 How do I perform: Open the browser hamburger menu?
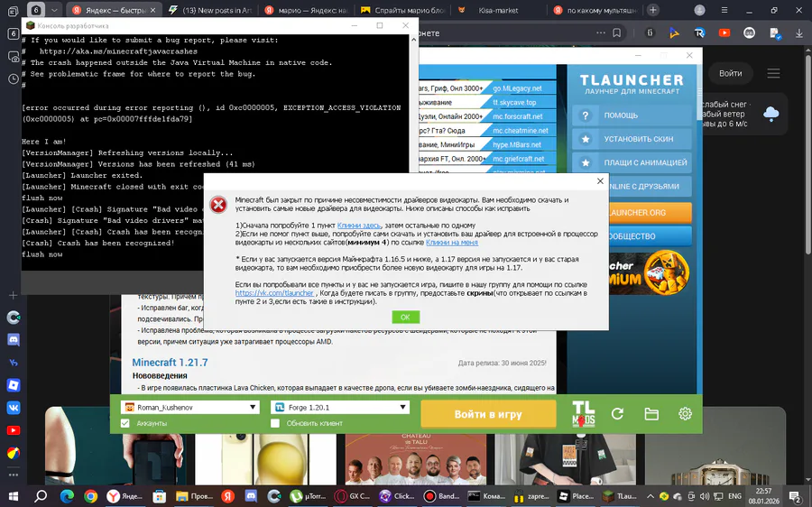(x=724, y=10)
